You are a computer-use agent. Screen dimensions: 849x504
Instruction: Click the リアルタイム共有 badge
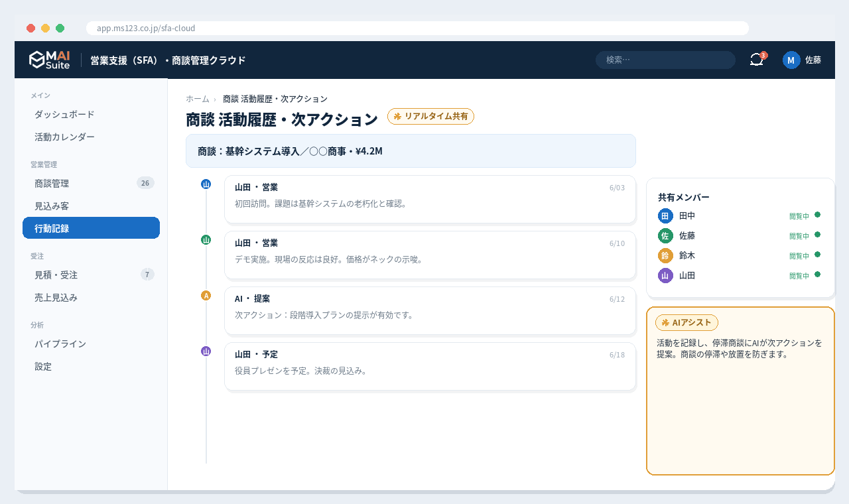coord(430,116)
